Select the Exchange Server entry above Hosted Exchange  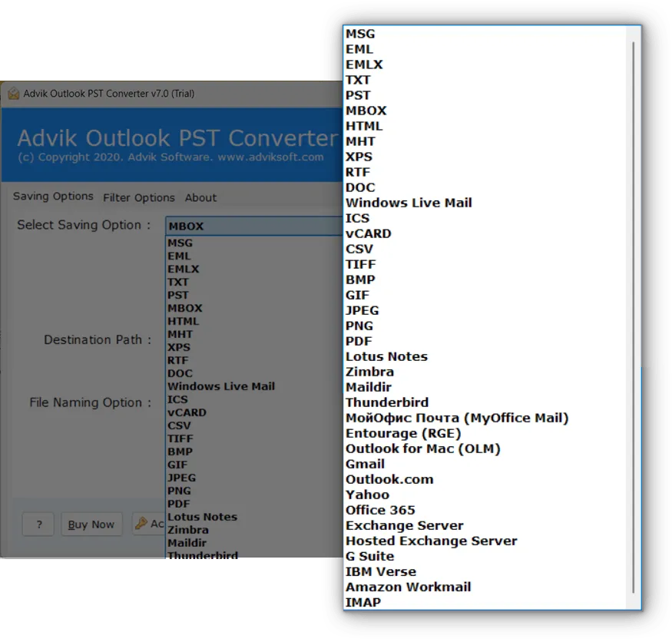tap(405, 525)
